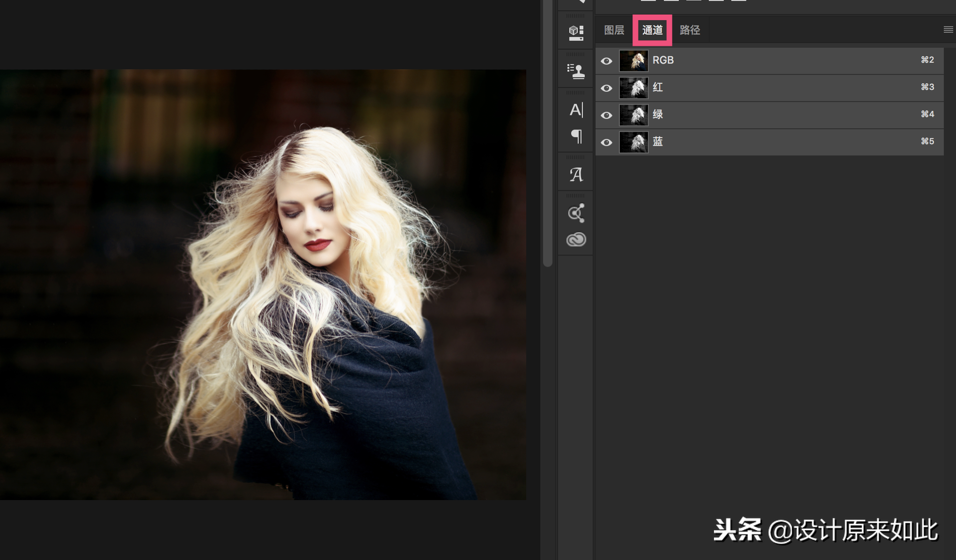Viewport: 956px width, 560px height.
Task: Switch to the 图层 (Layers) tab
Action: coord(614,30)
